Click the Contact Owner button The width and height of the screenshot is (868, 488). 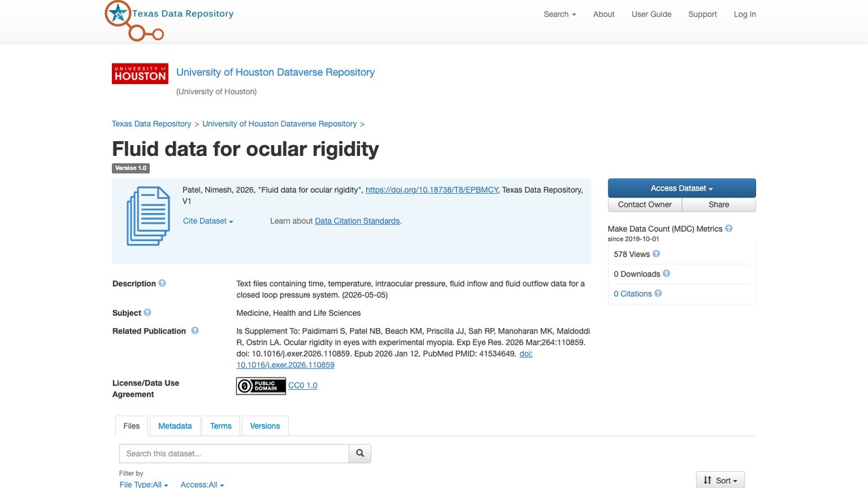point(645,205)
